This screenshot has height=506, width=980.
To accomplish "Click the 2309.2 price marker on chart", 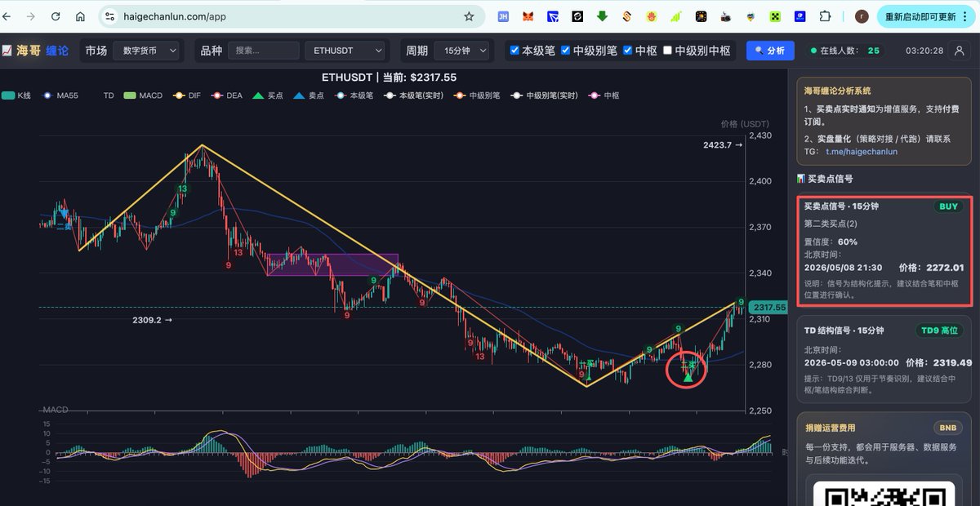I will [152, 320].
